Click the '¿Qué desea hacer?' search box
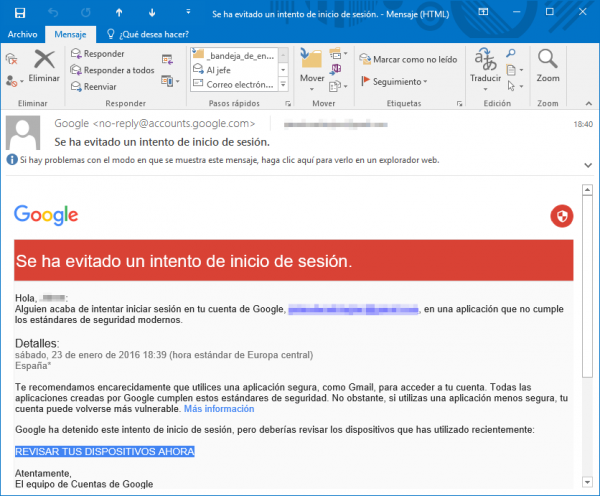 tap(148, 34)
